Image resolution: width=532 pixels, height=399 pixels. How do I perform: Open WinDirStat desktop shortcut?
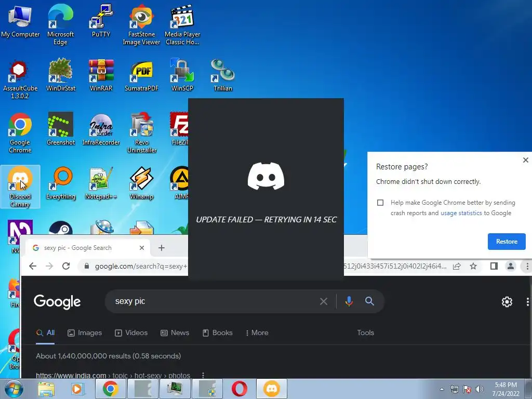click(61, 75)
